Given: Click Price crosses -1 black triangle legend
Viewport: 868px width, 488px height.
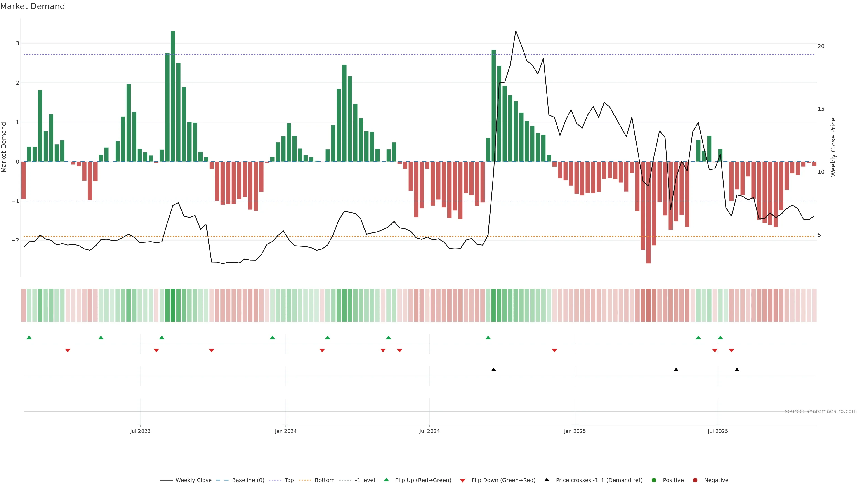Looking at the screenshot, I should pos(547,480).
